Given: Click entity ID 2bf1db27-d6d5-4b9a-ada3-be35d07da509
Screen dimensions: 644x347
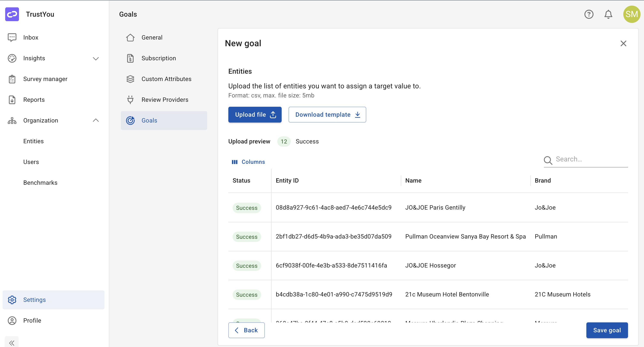Looking at the screenshot, I should pyautogui.click(x=333, y=237).
